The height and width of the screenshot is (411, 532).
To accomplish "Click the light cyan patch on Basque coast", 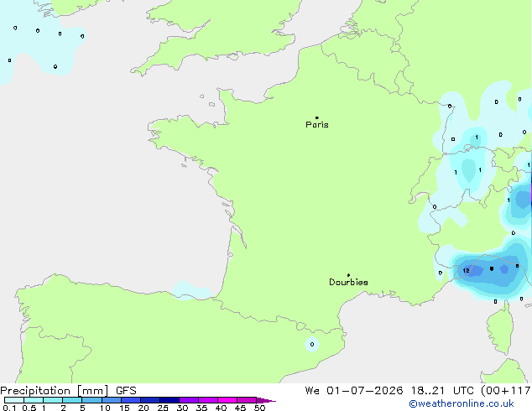I will tap(191, 291).
